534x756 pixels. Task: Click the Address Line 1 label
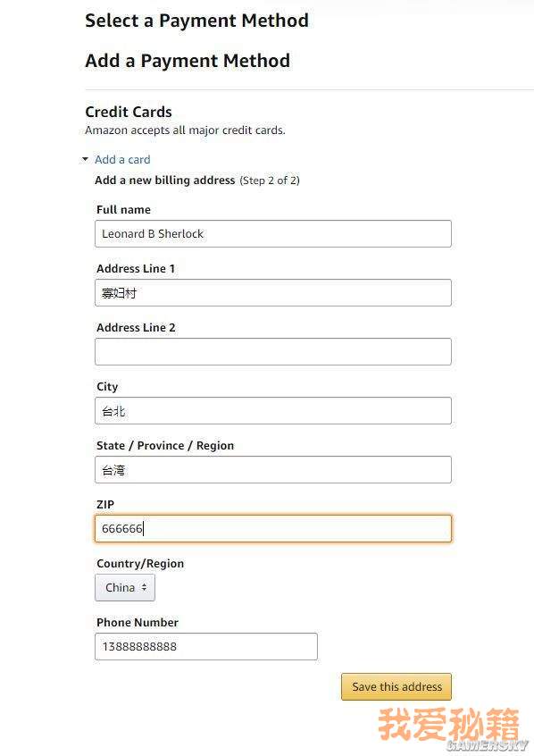tap(136, 269)
